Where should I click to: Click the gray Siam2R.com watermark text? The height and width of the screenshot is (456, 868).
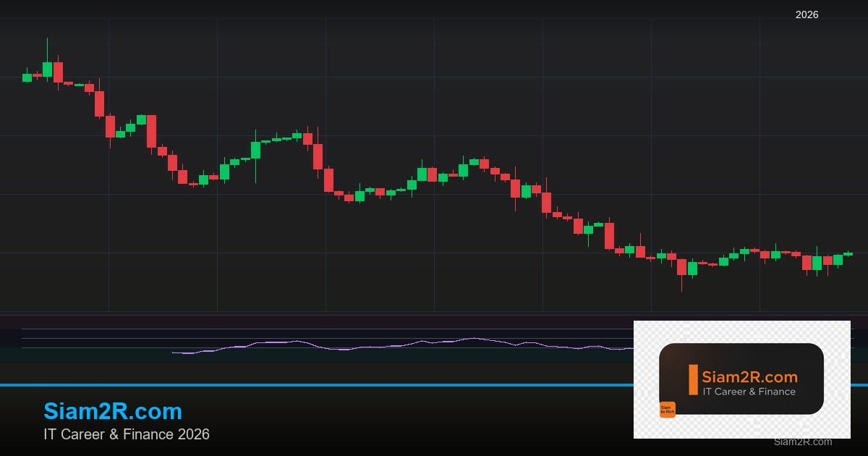point(802,442)
